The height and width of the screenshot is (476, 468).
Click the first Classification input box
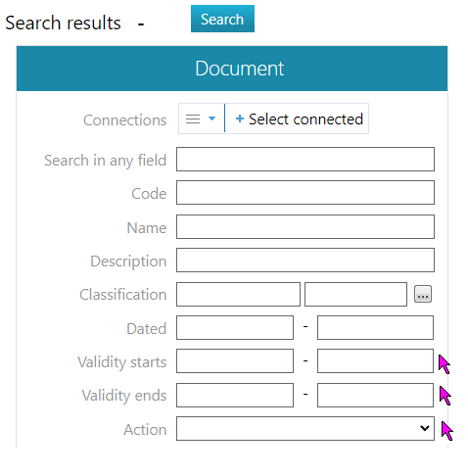tap(238, 295)
